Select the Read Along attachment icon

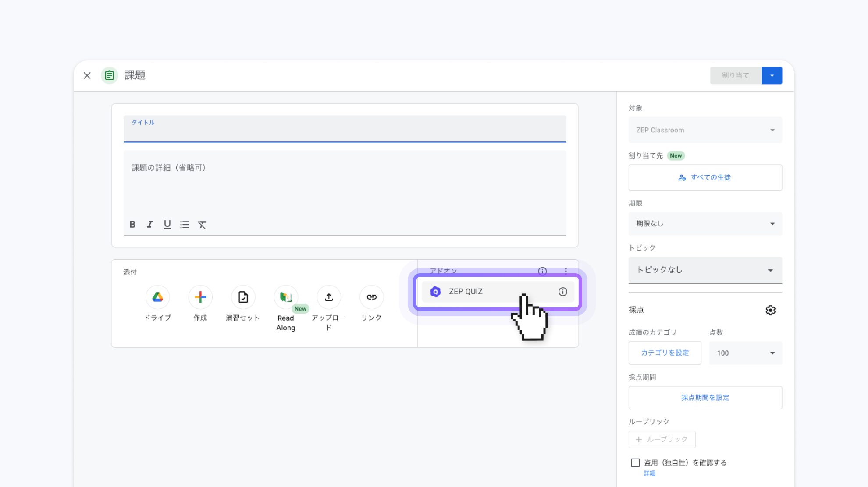tap(286, 297)
